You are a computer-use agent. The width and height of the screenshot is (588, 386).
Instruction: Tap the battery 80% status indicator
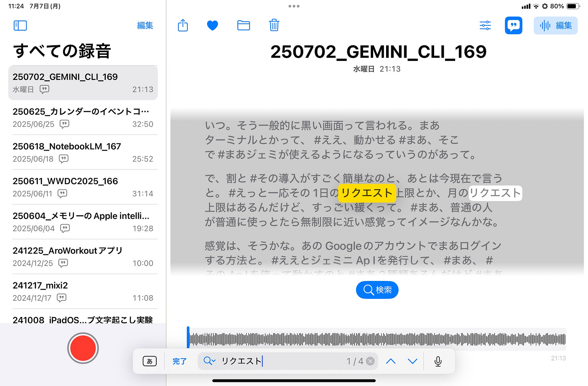click(x=565, y=6)
